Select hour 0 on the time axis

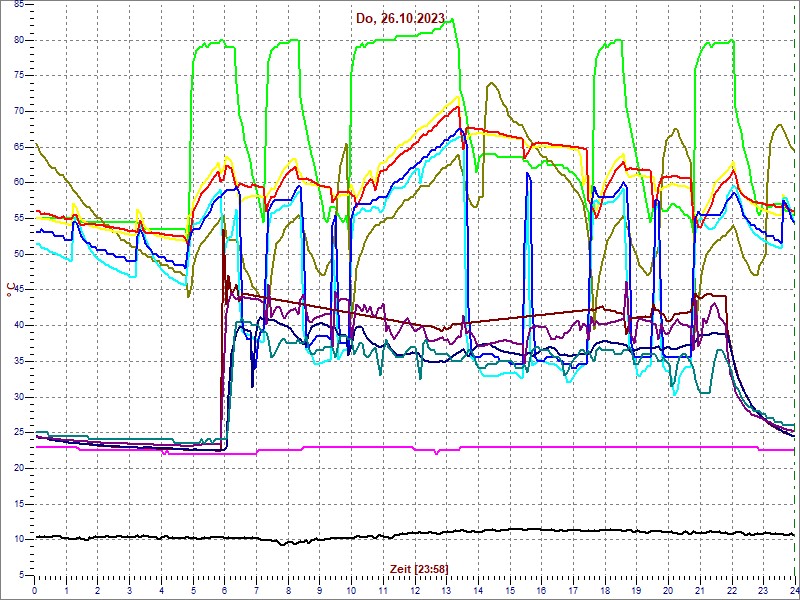35,590
